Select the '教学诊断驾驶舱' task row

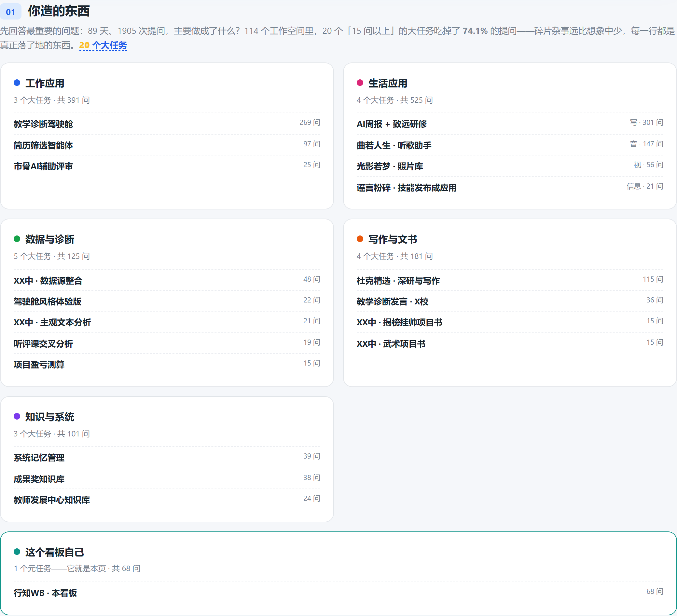click(167, 124)
